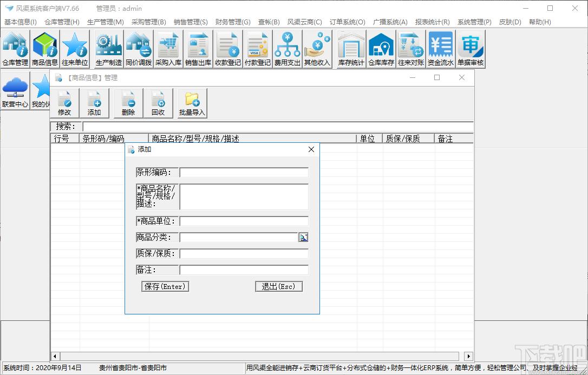Open 收款登记 toolbar icon
The image size is (588, 375).
pos(228,49)
